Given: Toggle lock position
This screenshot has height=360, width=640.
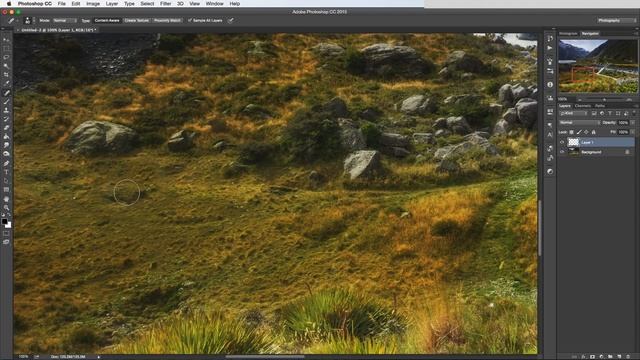Looking at the screenshot, I should 586,132.
